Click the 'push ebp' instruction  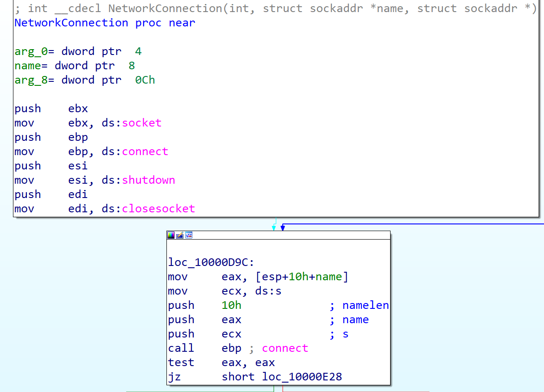coord(51,137)
